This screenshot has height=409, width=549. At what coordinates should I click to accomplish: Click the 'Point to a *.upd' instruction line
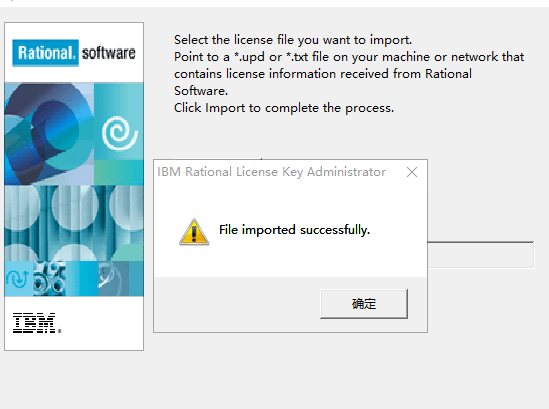pyautogui.click(x=349, y=57)
